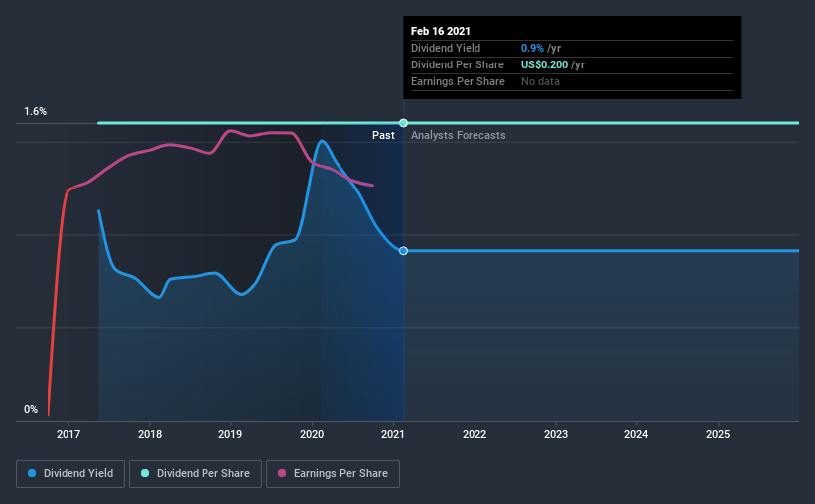
Task: Click the 2019 x-axis label
Action: coord(230,434)
